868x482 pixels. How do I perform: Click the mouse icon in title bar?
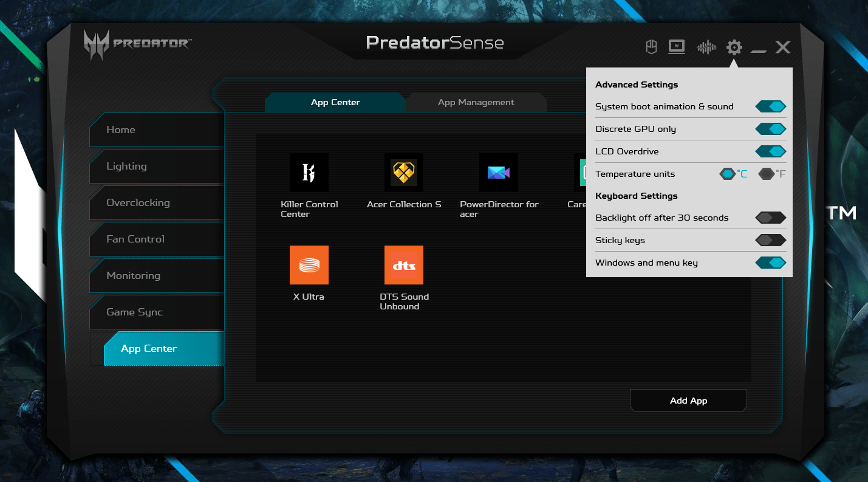(651, 47)
